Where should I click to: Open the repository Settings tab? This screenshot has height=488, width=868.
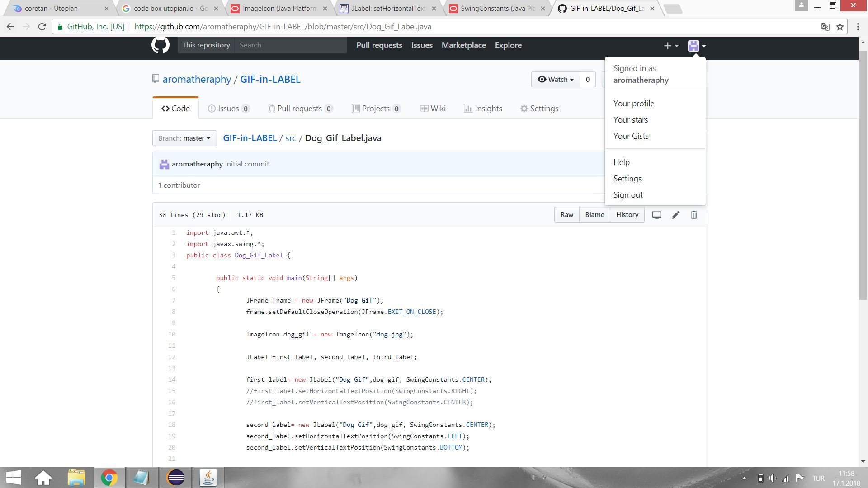click(539, 109)
